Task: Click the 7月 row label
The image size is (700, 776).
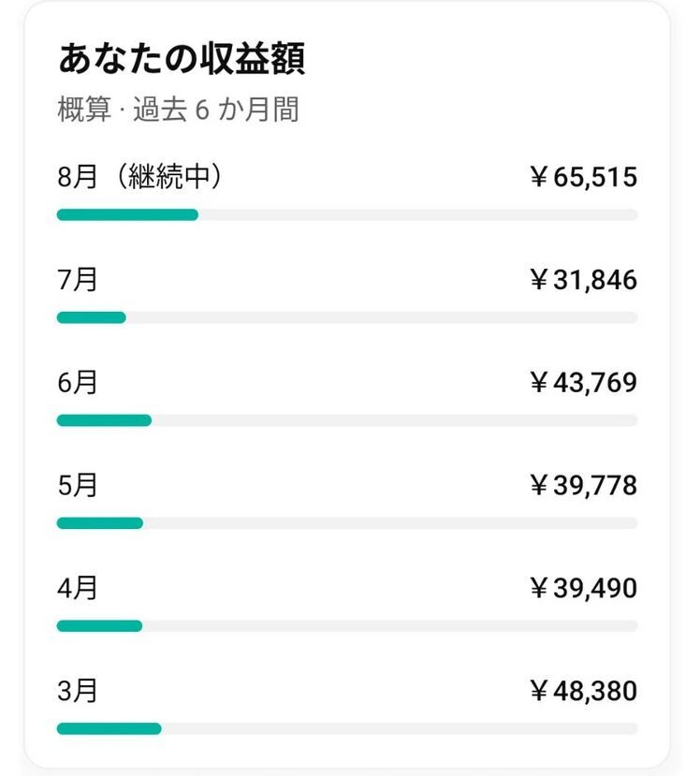Action: click(78, 280)
